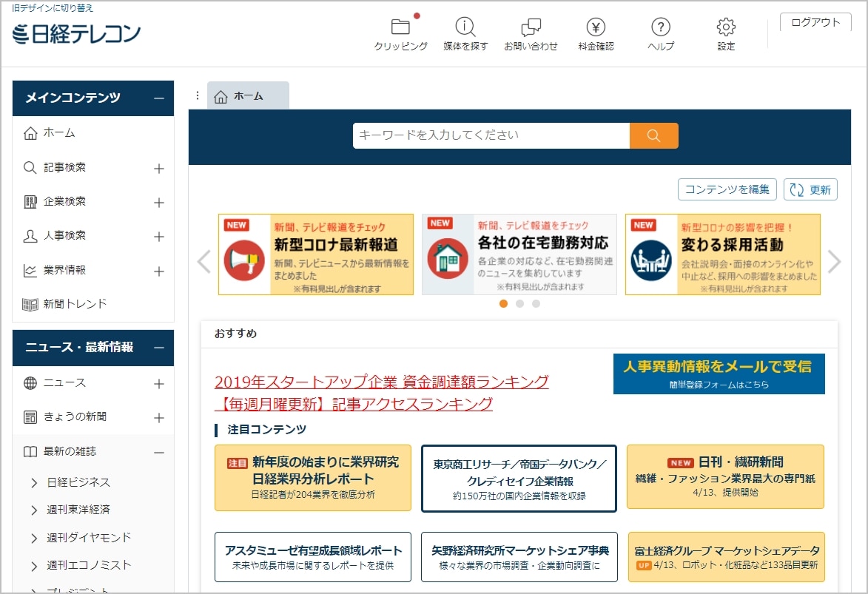Open 2019年スタートアップ企業 資金調達額ランキング link
Image resolution: width=868 pixels, height=594 pixels.
click(381, 382)
